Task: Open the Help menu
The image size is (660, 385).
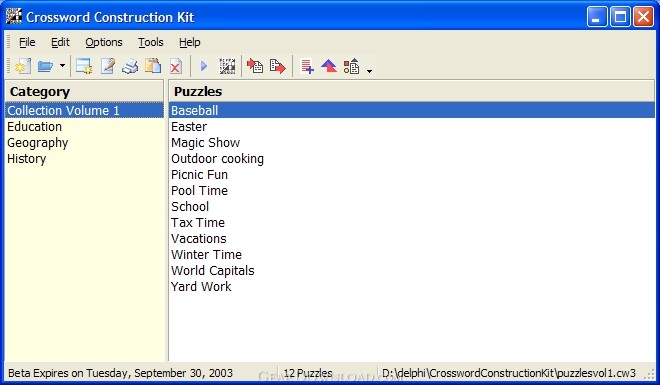Action: click(190, 42)
